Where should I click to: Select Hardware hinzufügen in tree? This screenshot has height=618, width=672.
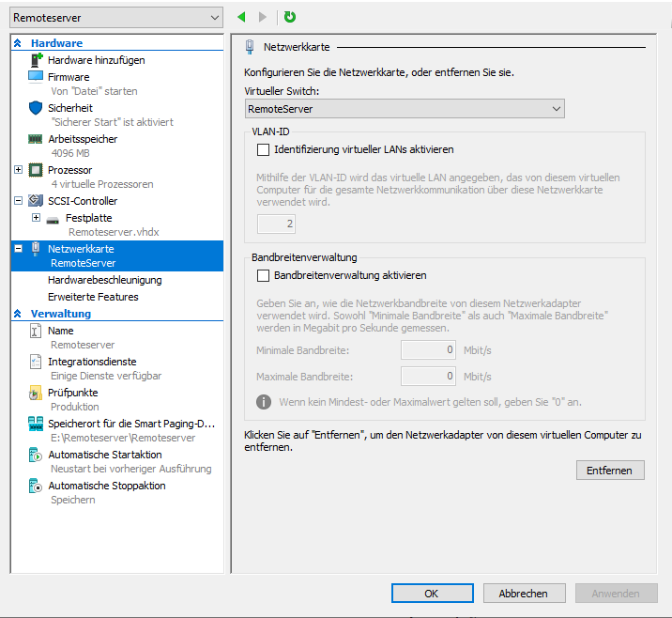(97, 60)
